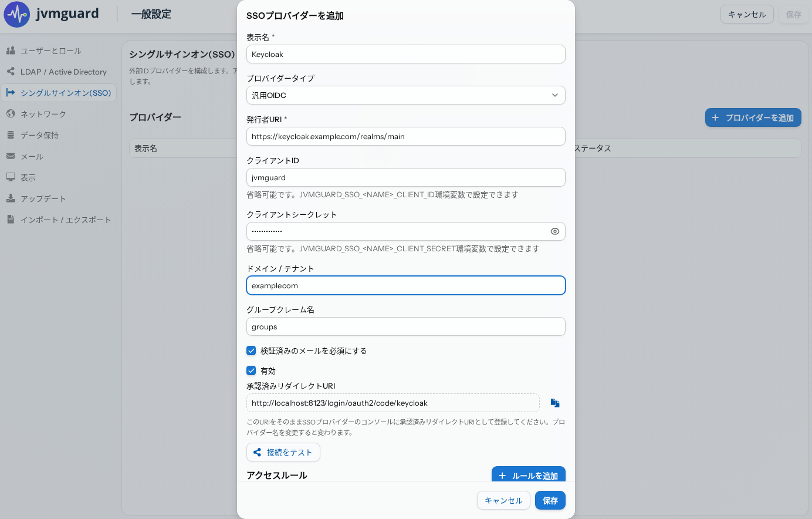Image resolution: width=812 pixels, height=519 pixels.
Task: Click プロバイダーを追加 in the background page
Action: (x=753, y=117)
